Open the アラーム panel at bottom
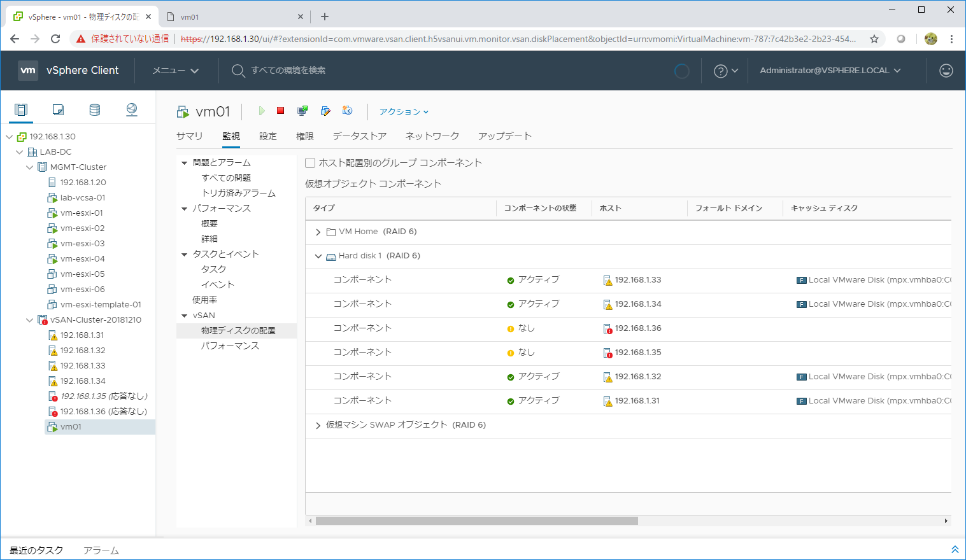Screen dimensions: 966x560 (x=101, y=550)
